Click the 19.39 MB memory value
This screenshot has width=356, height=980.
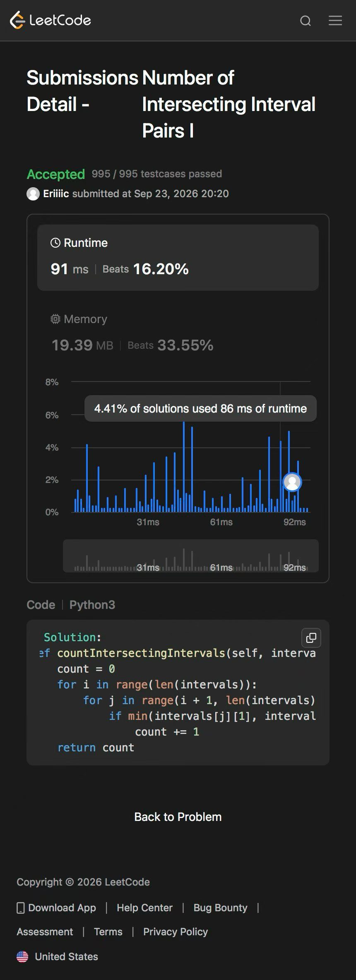(x=82, y=345)
